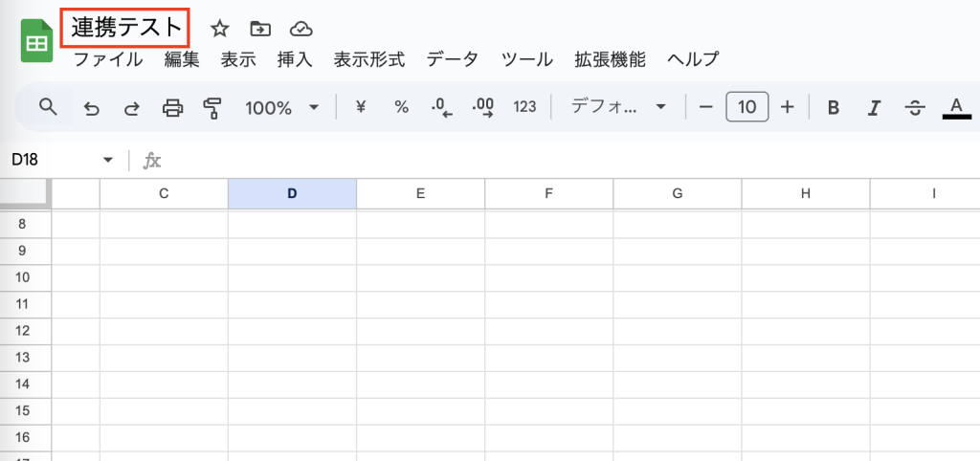980x461 pixels.
Task: Open the 拡張機能 menu
Action: coord(610,59)
